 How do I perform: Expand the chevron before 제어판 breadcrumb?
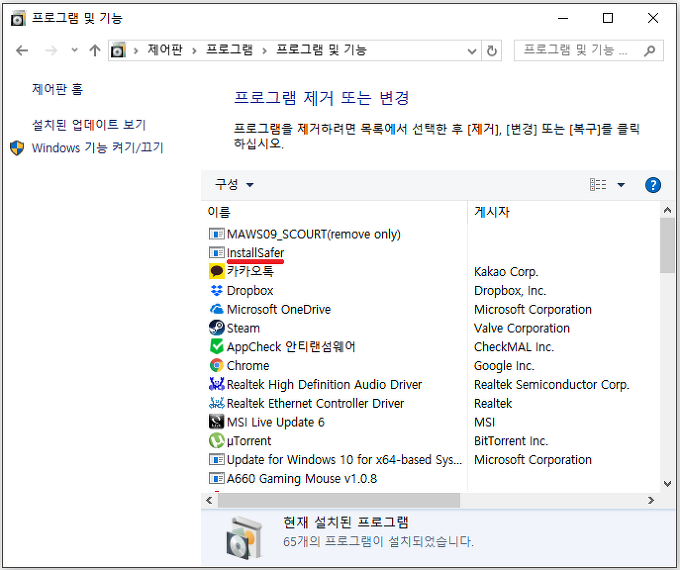click(x=136, y=51)
